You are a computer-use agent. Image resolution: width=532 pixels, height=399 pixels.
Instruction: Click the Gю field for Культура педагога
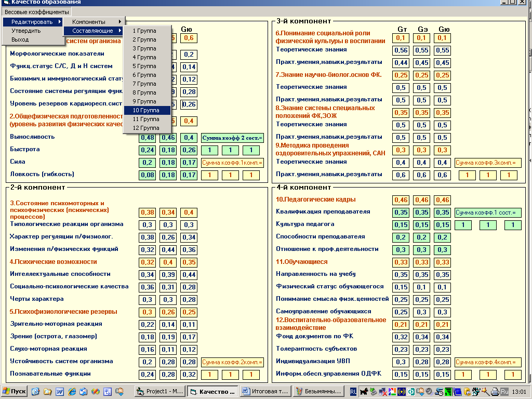[443, 225]
